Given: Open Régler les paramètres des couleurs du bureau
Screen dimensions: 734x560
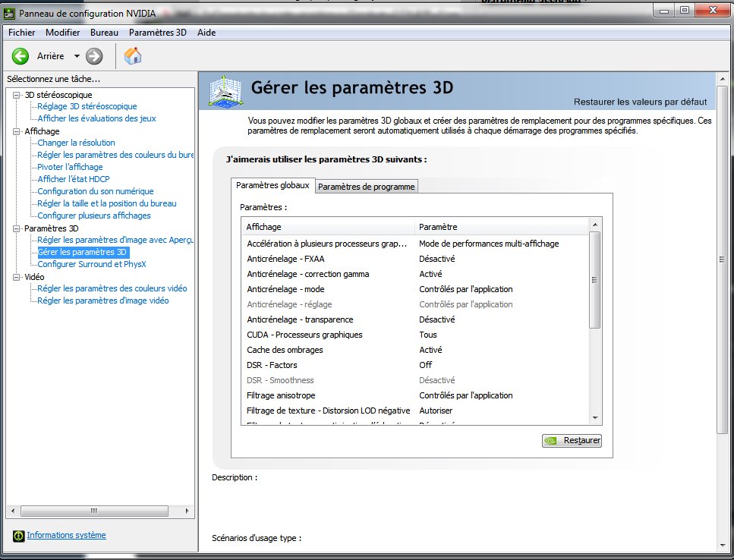Looking at the screenshot, I should tap(115, 155).
